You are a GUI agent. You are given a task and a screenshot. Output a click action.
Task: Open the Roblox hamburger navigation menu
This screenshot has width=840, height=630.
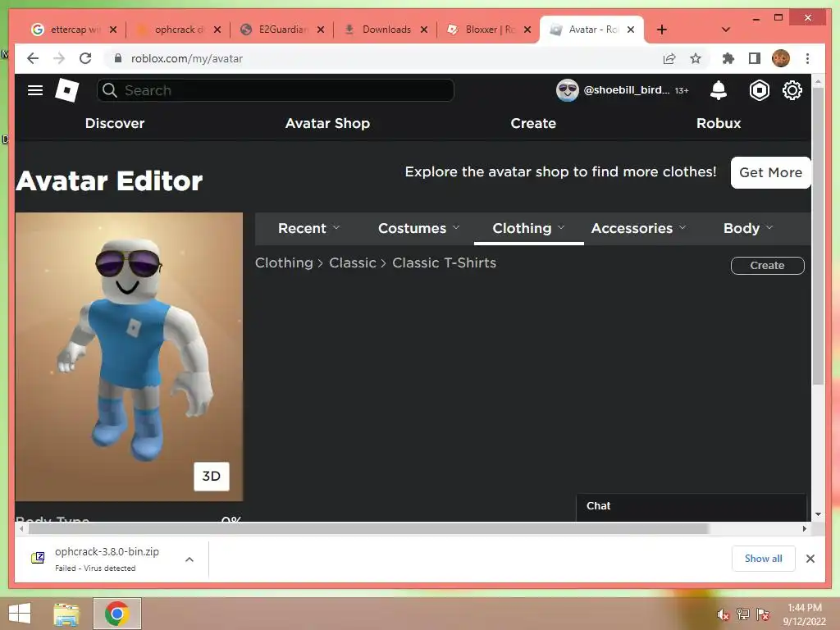[x=35, y=90]
